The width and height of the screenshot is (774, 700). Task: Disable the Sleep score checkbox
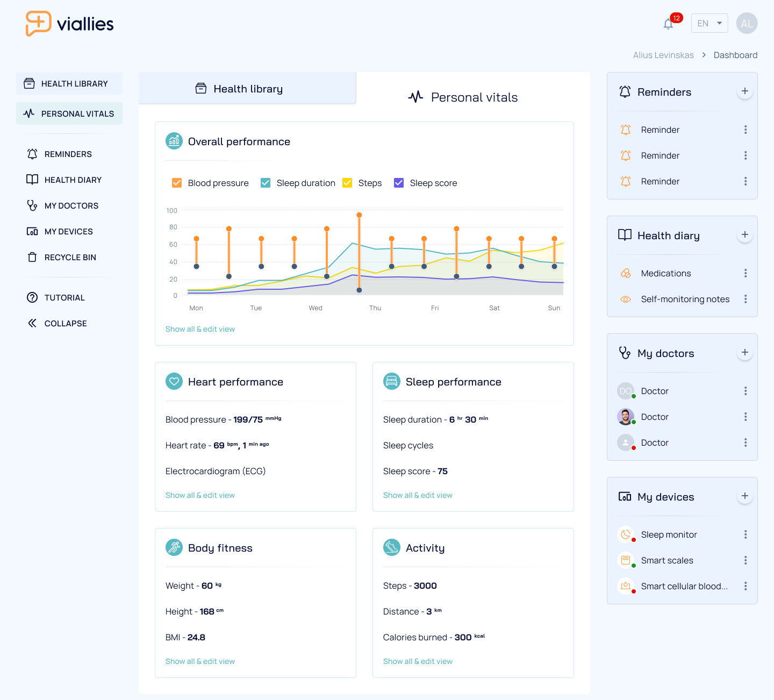pyautogui.click(x=399, y=183)
